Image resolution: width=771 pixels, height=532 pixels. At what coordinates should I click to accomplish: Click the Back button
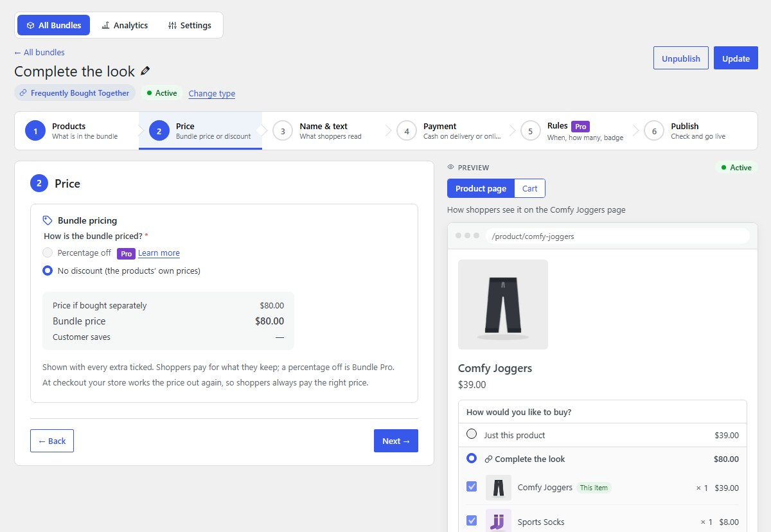(52, 441)
